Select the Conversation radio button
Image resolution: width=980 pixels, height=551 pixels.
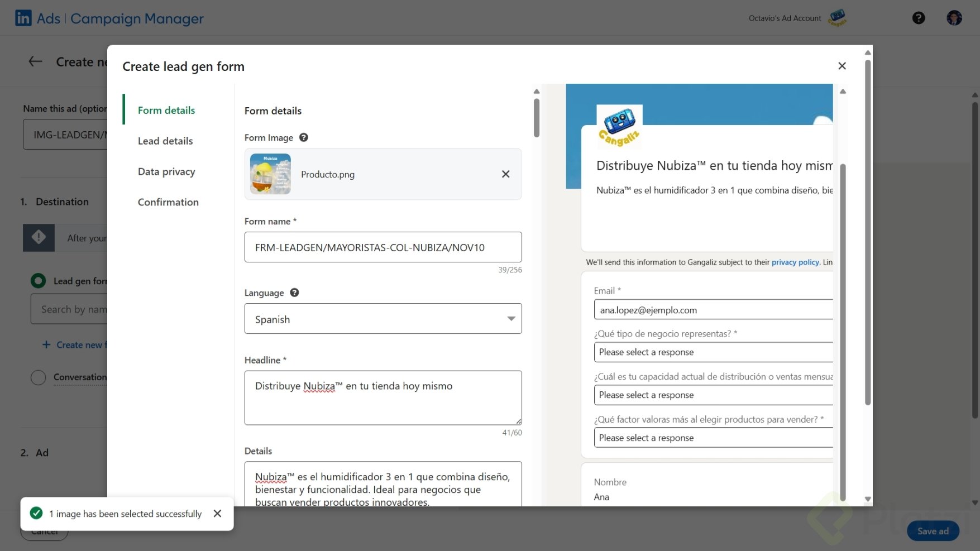(38, 377)
